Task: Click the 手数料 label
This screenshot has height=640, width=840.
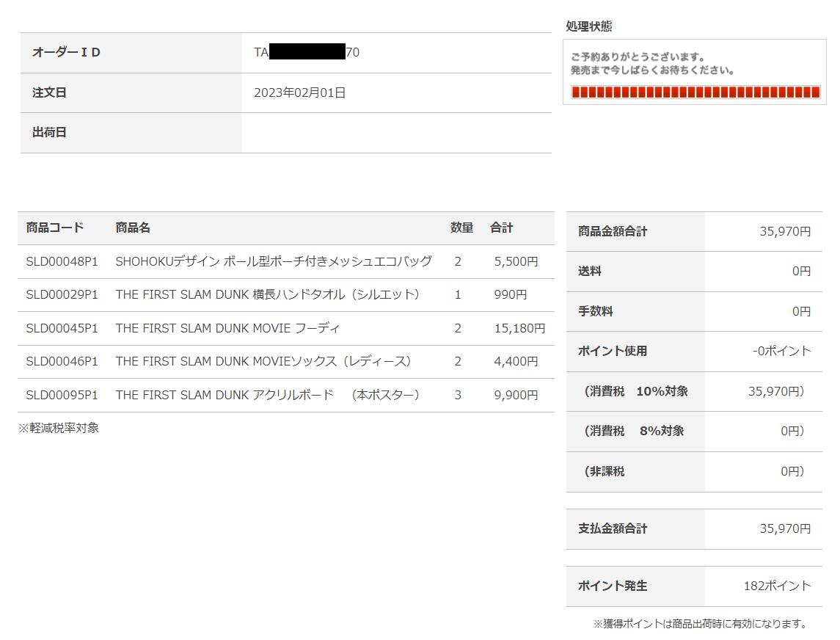Action: click(595, 311)
